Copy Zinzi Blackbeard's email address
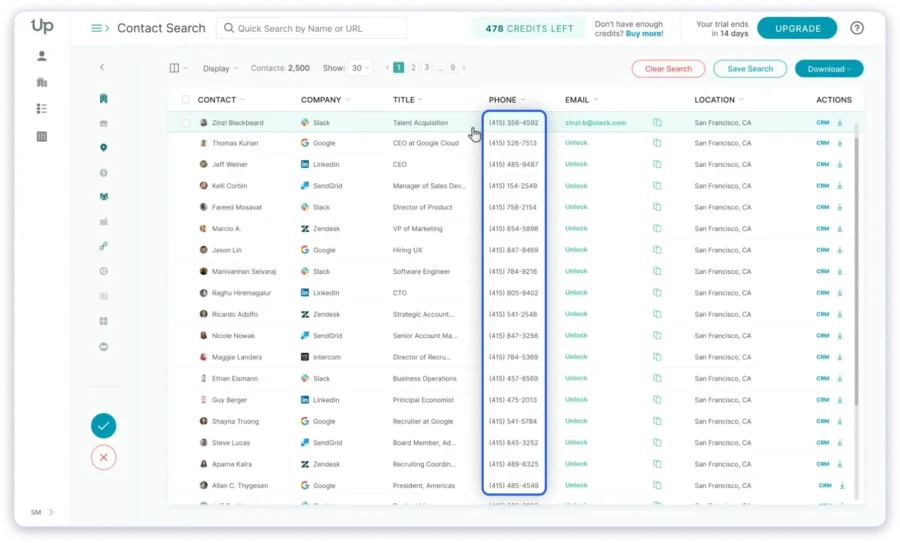This screenshot has width=900, height=543. click(x=657, y=123)
